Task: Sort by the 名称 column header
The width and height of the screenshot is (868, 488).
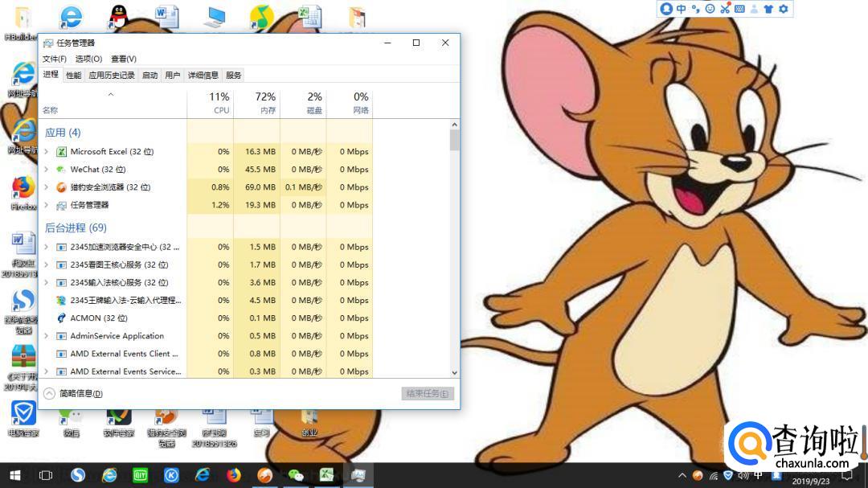Action: (113, 103)
